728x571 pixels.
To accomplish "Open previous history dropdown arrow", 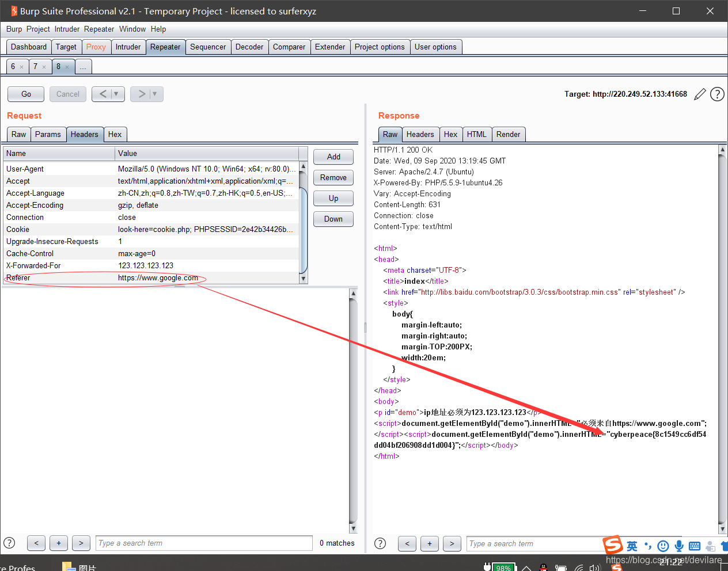I will (117, 94).
